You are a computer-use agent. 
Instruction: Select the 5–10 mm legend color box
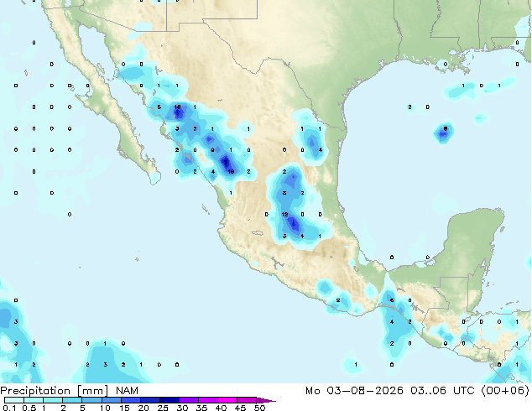pos(91,400)
